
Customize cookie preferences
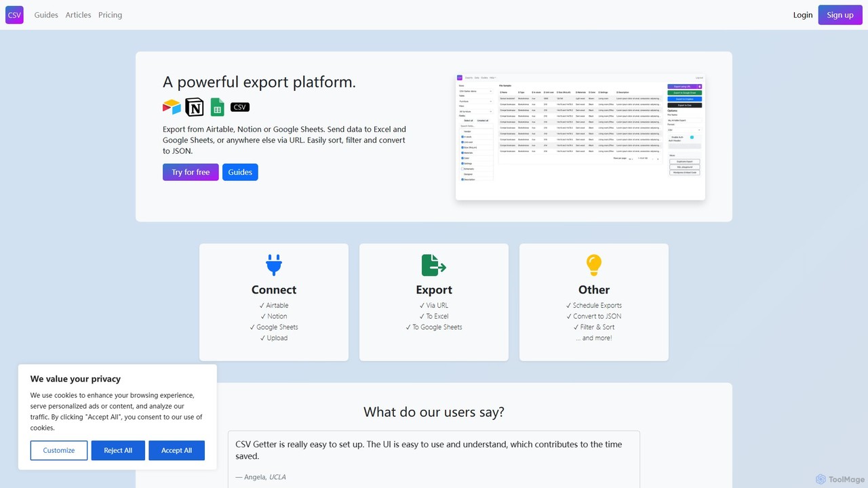click(x=59, y=450)
